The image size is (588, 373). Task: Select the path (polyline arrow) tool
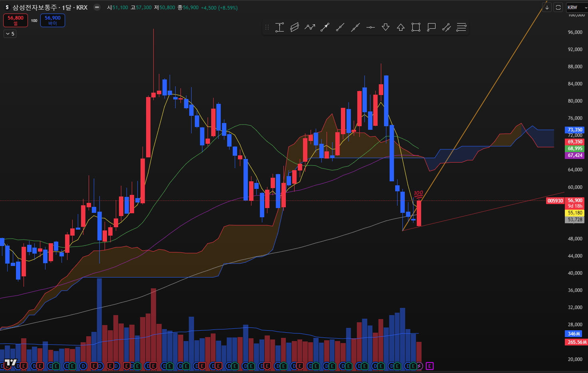310,27
